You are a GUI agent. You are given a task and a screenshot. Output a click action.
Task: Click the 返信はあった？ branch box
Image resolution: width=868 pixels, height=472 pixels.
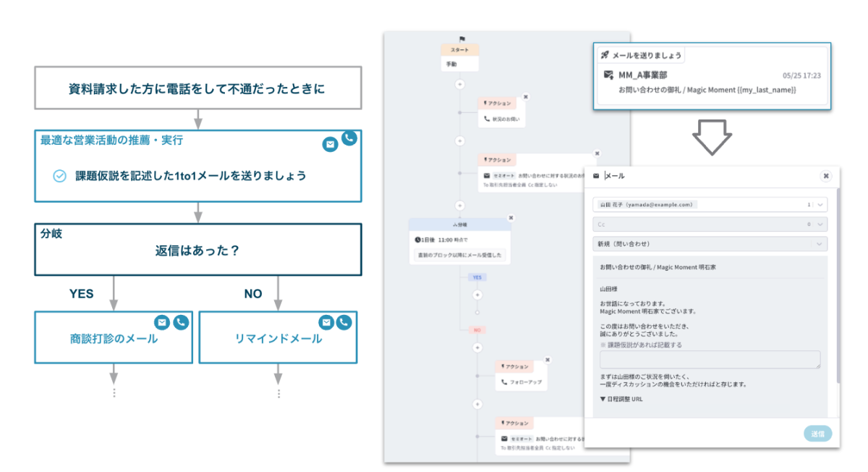pyautogui.click(x=197, y=249)
